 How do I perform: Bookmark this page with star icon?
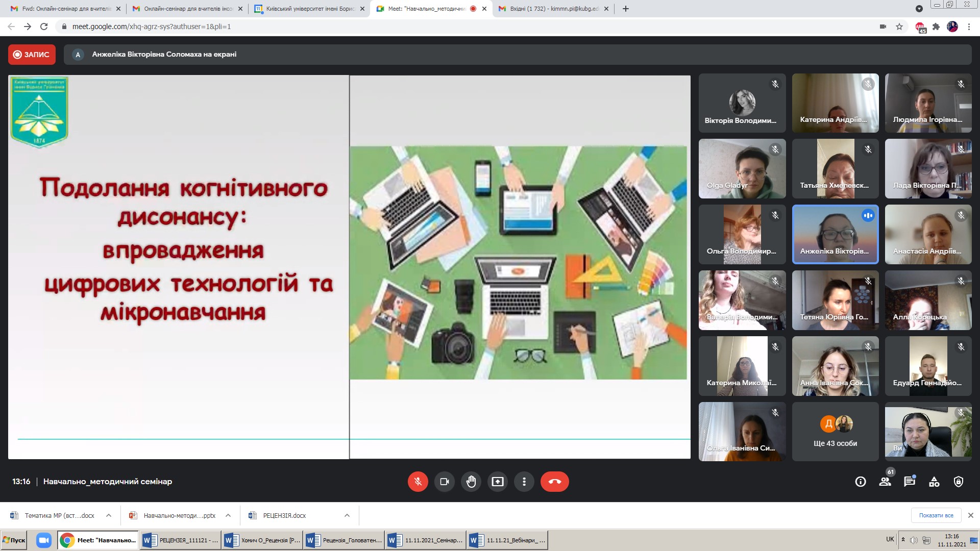pyautogui.click(x=899, y=27)
